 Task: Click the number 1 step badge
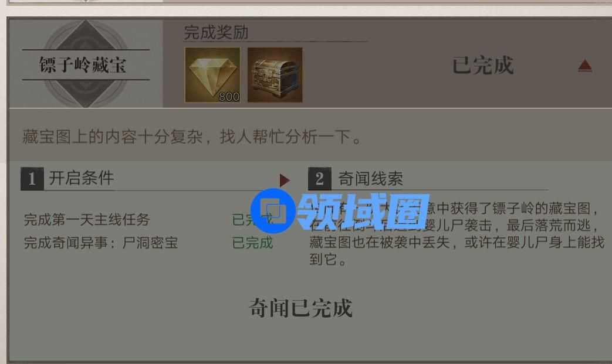coord(32,179)
